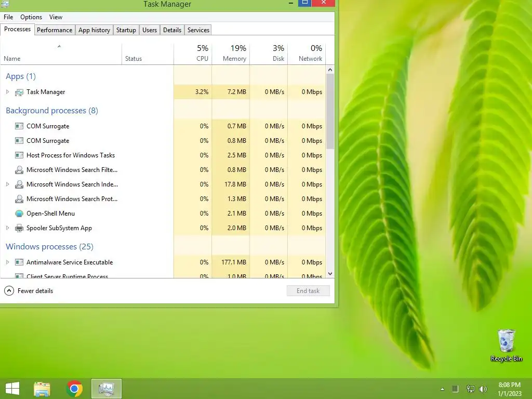Select the Background processes (8) group header
532x399 pixels.
pyautogui.click(x=52, y=111)
